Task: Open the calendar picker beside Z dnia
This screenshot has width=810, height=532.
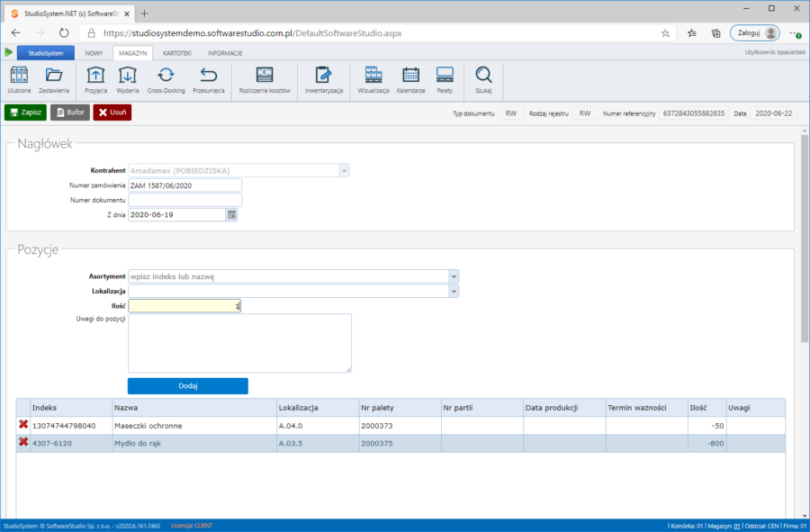Action: 232,215
